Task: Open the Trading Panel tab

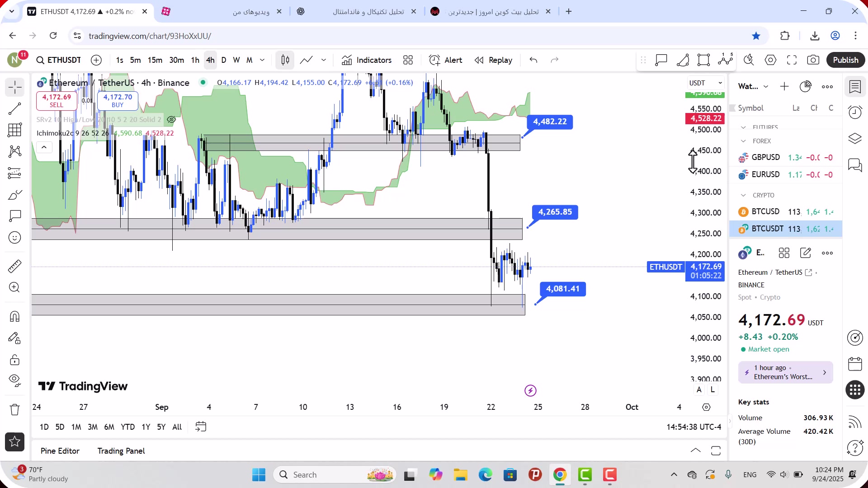Action: pos(121,451)
